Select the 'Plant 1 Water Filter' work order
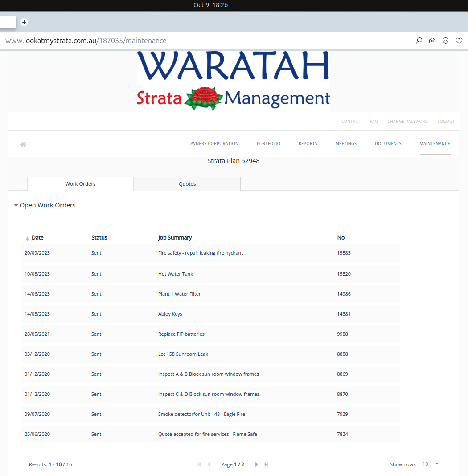 tap(210, 294)
